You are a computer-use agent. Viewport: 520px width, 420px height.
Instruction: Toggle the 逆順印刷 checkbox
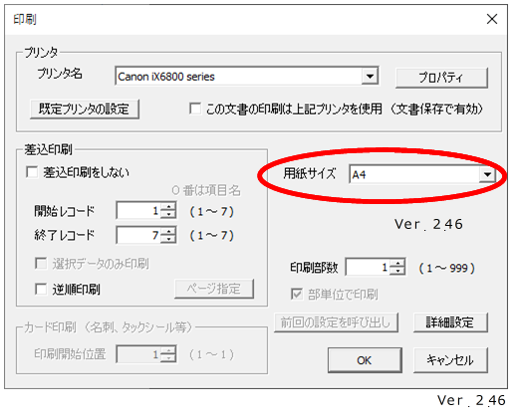tap(41, 289)
